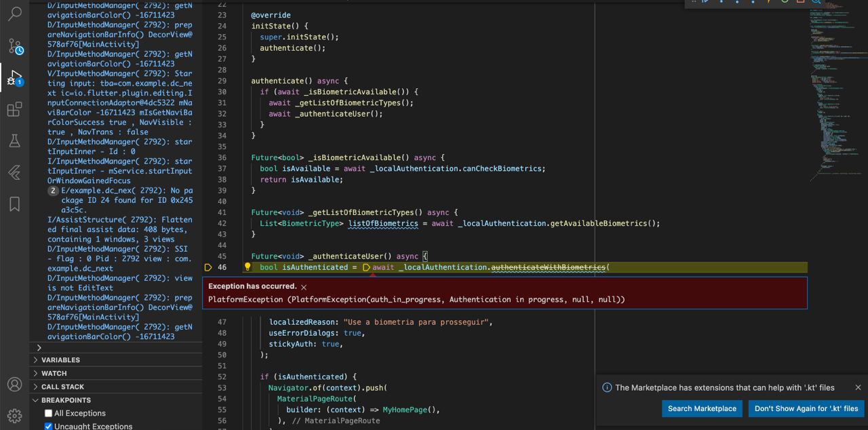Click 'I/AssistStructure' log entry in console
Viewport: 868px width, 430px height.
(120, 230)
